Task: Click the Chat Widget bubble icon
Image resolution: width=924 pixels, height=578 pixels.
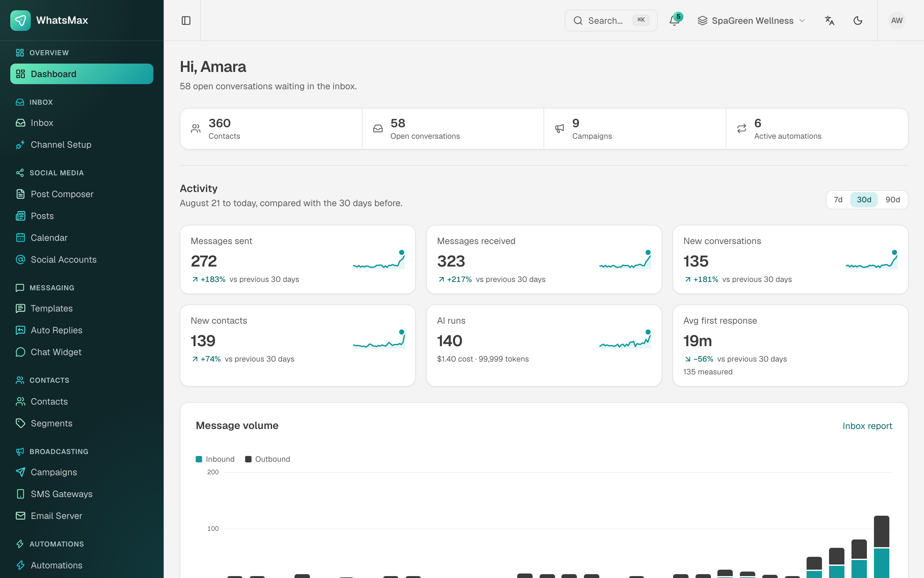Action: tap(21, 352)
